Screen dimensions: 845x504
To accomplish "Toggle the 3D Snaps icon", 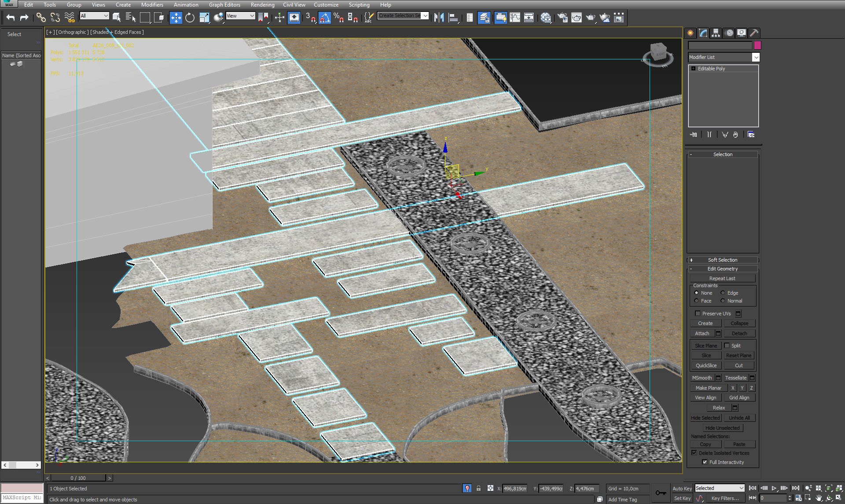I will click(311, 18).
